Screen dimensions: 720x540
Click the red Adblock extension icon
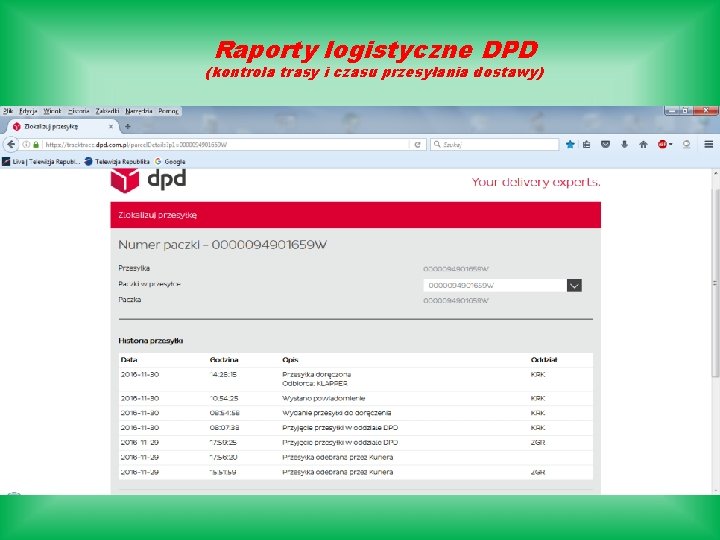pyautogui.click(x=662, y=145)
